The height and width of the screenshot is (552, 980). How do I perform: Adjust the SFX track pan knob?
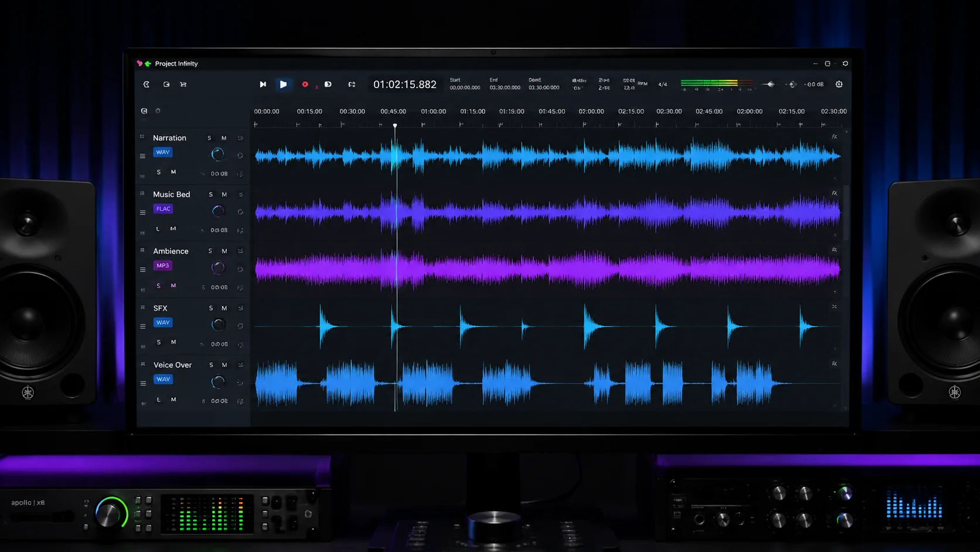click(x=218, y=324)
